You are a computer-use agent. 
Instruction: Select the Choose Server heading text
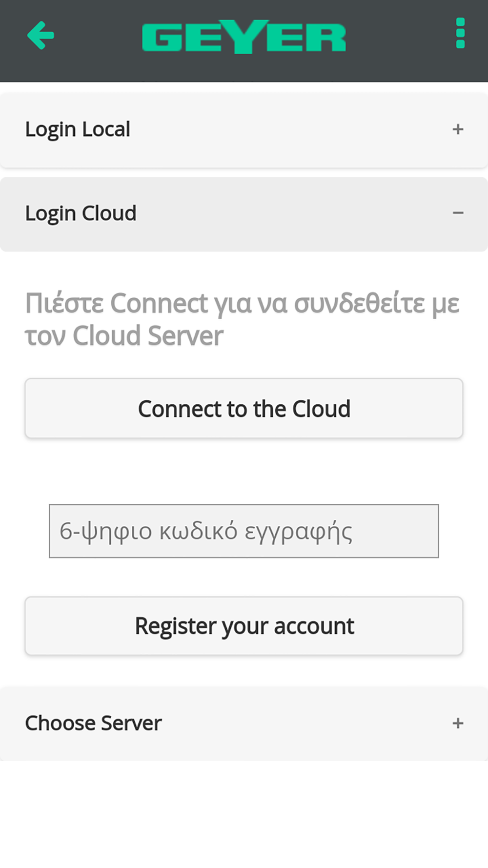93,723
